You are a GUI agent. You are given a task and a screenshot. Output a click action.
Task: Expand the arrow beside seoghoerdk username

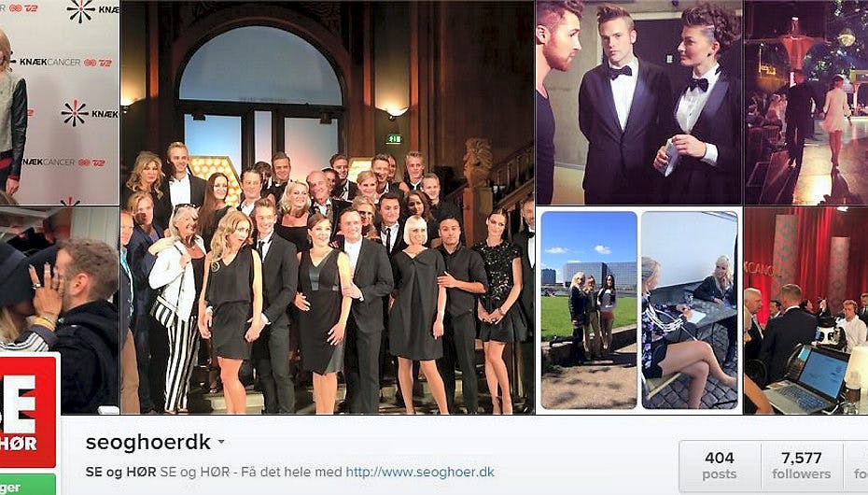221,443
